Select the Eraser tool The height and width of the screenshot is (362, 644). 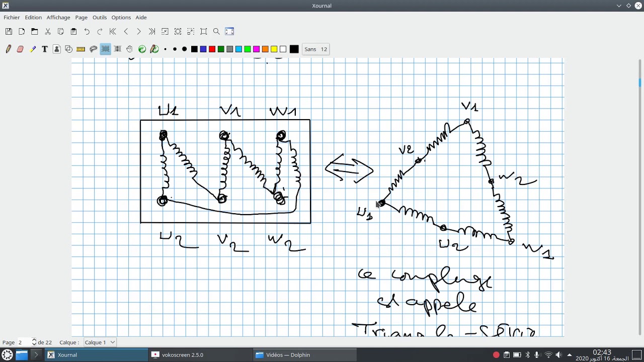coord(21,49)
